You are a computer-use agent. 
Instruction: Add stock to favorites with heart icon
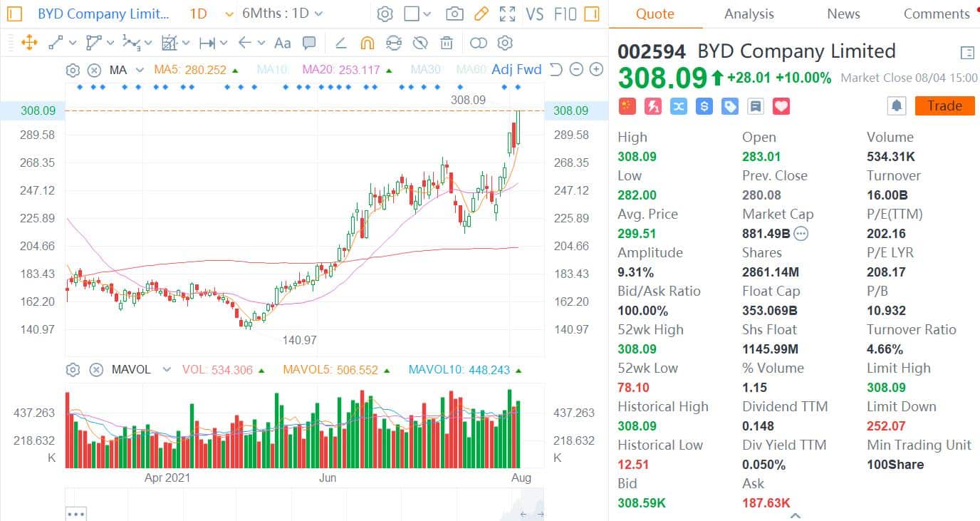tap(781, 106)
